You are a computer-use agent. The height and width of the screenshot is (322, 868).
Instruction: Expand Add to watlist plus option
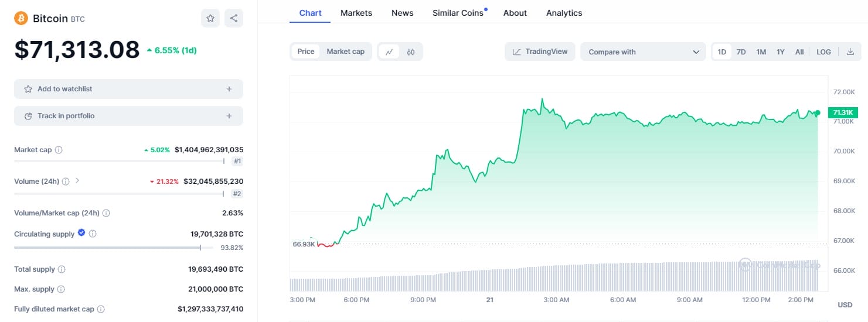[x=229, y=89]
